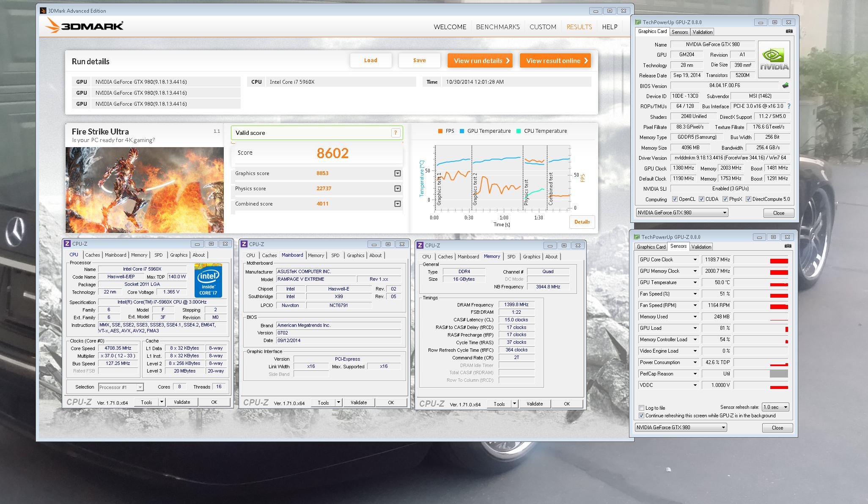
Task: Open the GPU Core Clock sensor dropdown
Action: [695, 260]
